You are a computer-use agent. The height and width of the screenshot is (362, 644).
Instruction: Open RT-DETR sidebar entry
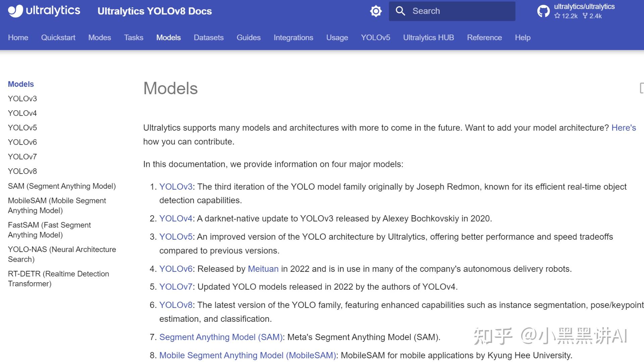(x=58, y=279)
